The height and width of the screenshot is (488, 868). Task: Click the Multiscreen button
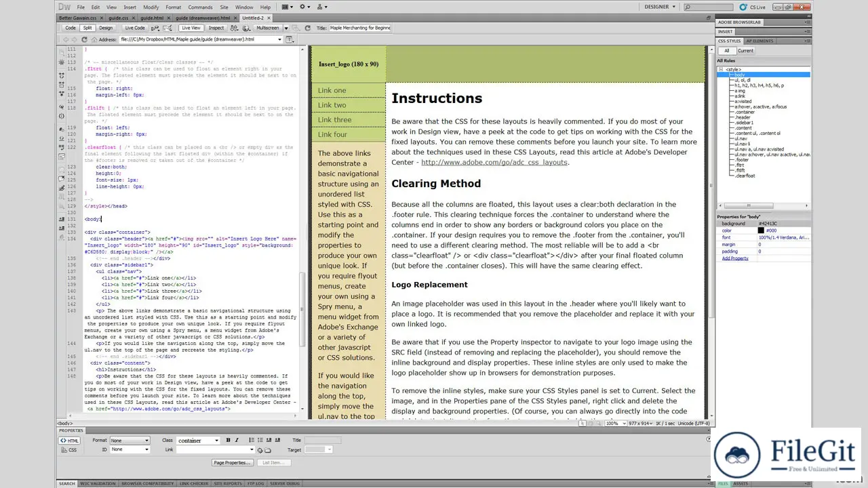point(268,28)
